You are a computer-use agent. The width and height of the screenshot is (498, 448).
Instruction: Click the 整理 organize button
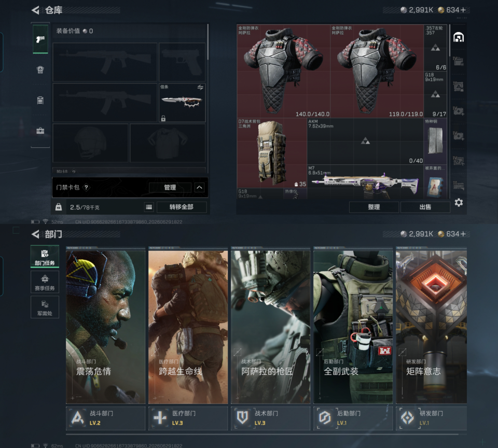[374, 207]
